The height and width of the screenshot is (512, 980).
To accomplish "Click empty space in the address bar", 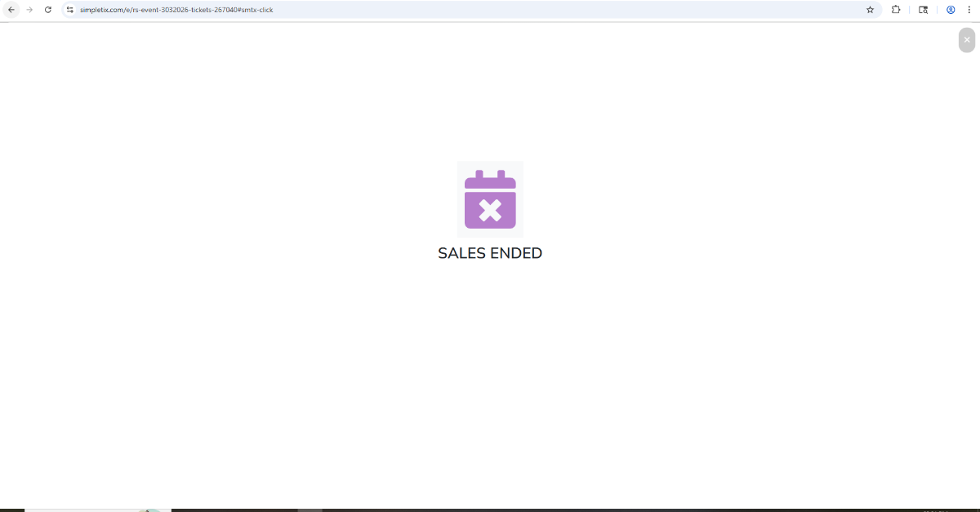I will pos(572,10).
